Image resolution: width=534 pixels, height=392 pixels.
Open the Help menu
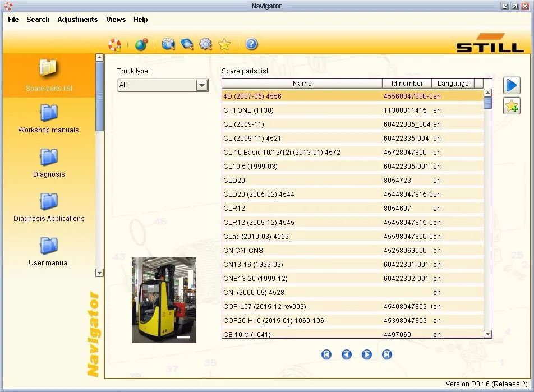pos(141,20)
